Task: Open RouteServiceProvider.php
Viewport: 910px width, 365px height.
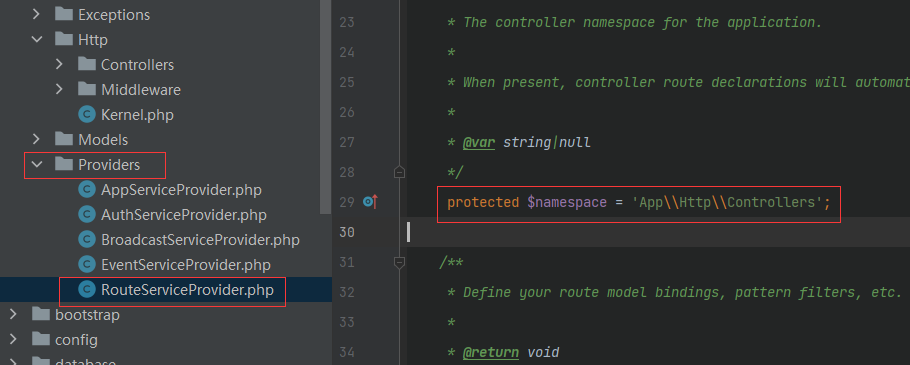Action: point(187,290)
